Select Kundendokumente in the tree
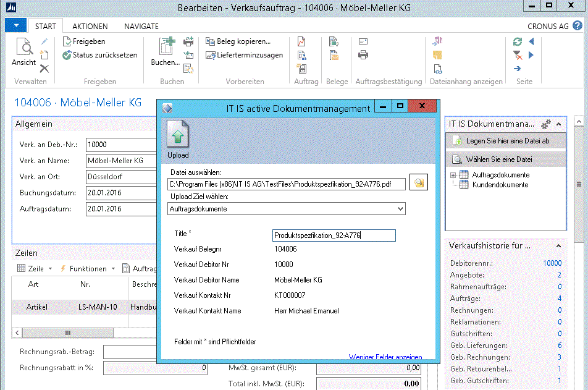 tap(500, 185)
